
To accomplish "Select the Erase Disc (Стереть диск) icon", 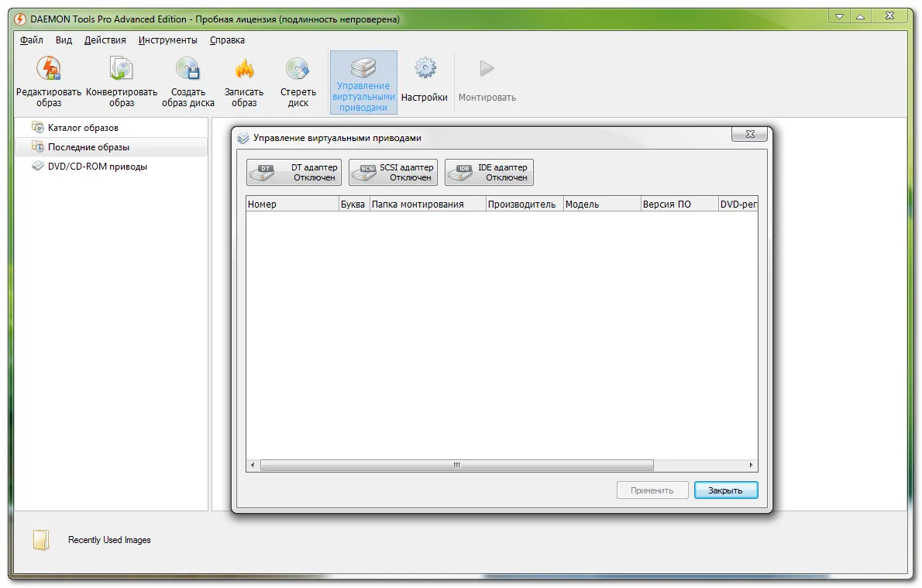I will (x=298, y=70).
